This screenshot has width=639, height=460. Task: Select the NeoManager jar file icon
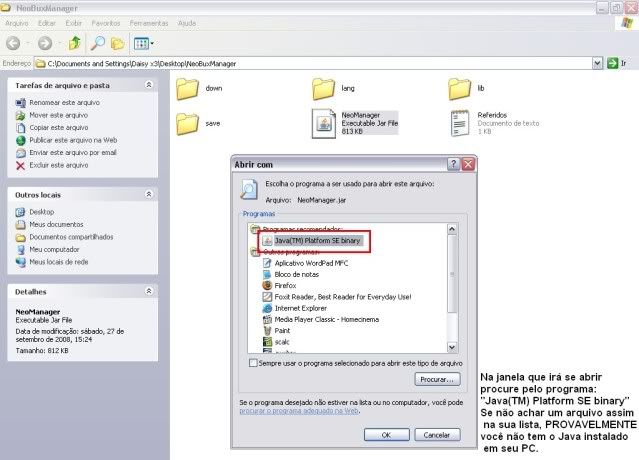(x=324, y=123)
